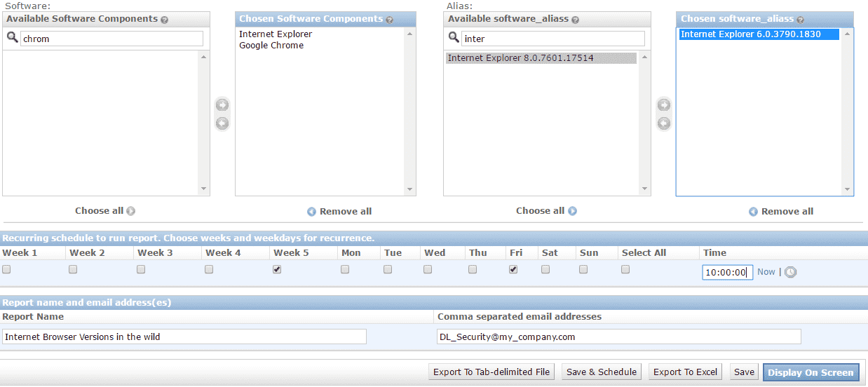Select Internet Explorer 6.0.3790.1830 chosen alias

click(x=759, y=34)
